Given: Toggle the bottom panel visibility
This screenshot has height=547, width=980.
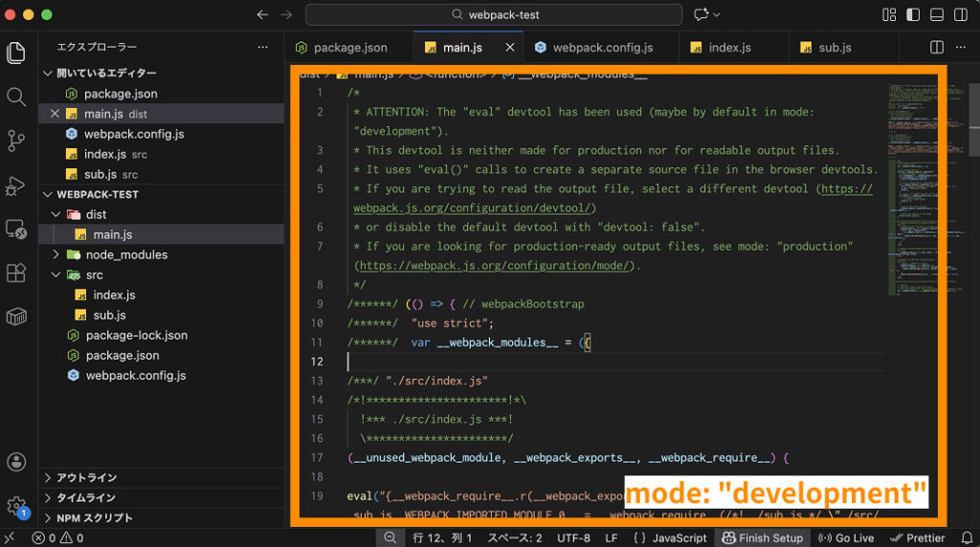Looking at the screenshot, I should coord(937,14).
